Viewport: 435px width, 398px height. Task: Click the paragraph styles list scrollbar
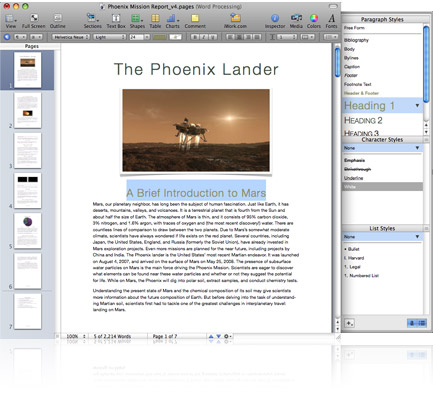[426, 64]
